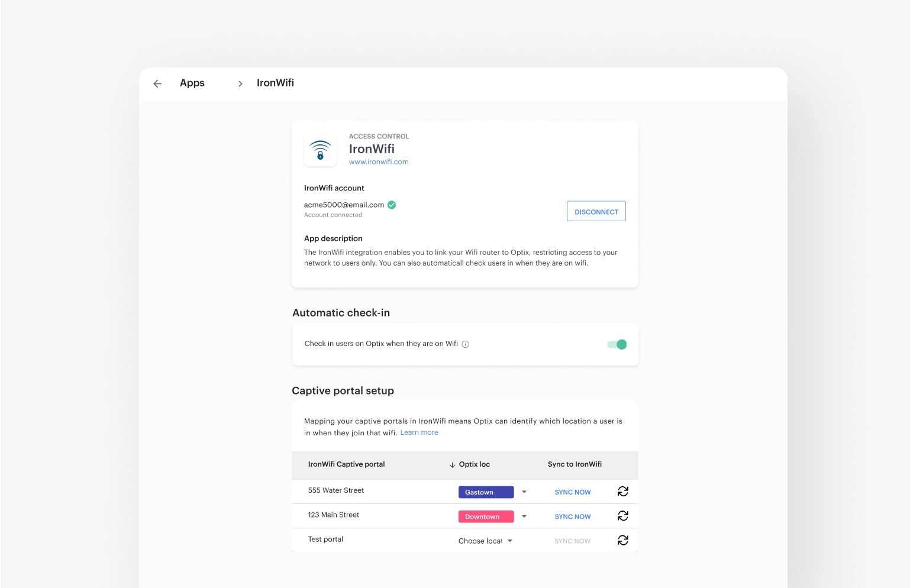
Task: Select IronWifi breadcrumb item
Action: pos(275,83)
